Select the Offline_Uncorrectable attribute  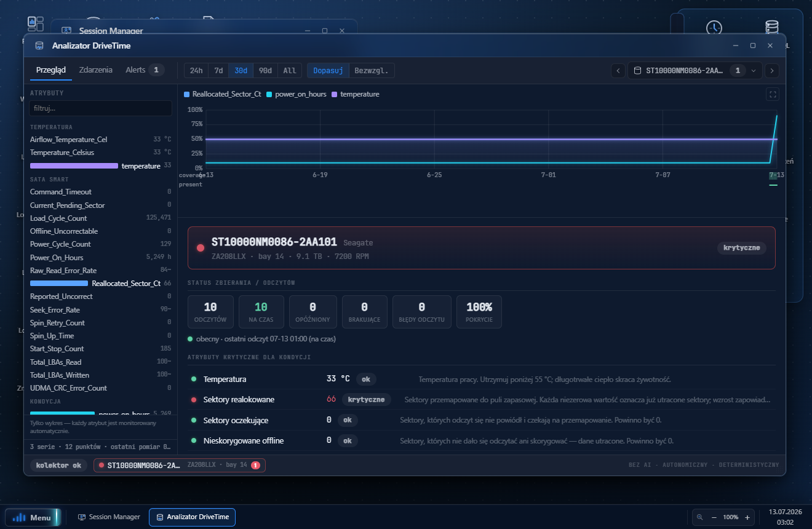[101, 231]
